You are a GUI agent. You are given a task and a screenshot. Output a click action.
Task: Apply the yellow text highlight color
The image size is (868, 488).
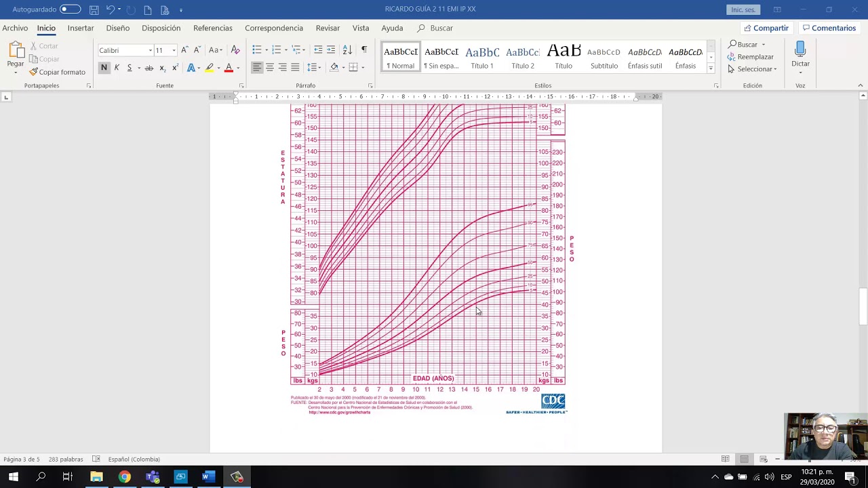click(210, 68)
